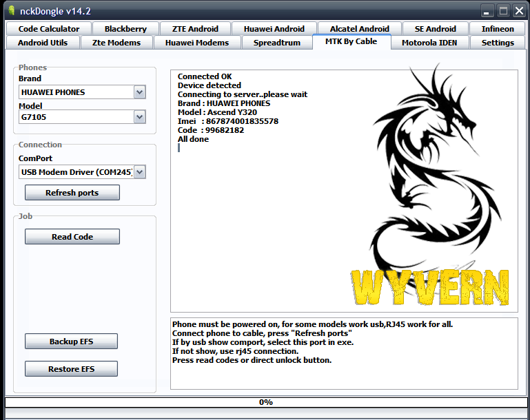Click the 'If by usb show comport' line
The height and width of the screenshot is (420, 530).
coord(263,342)
